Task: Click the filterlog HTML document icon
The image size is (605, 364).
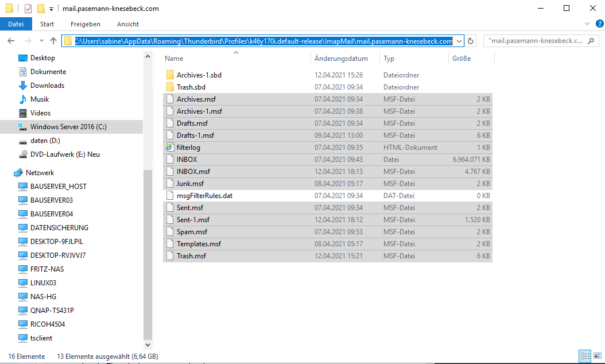Action: tap(169, 148)
